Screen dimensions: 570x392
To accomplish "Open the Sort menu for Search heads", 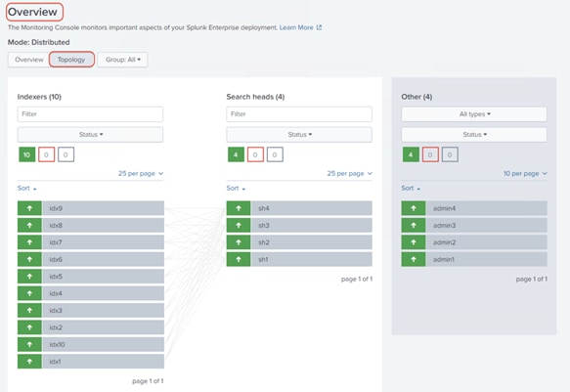I will click(236, 189).
